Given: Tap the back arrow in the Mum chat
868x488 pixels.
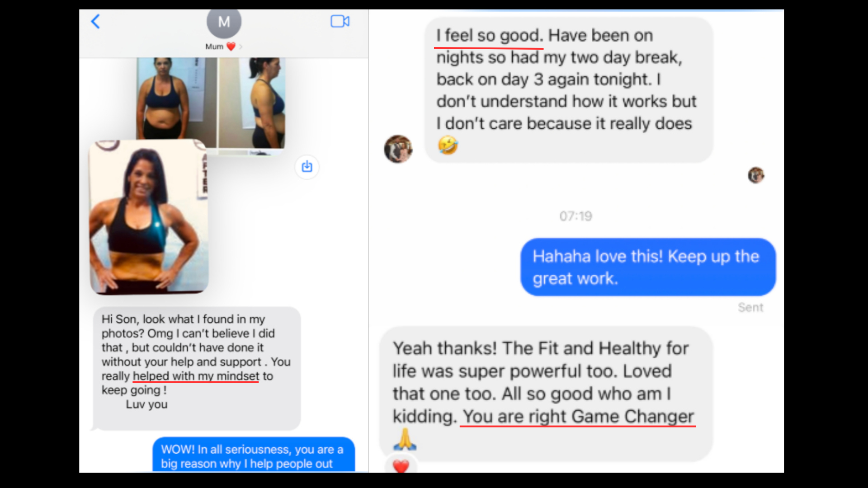Looking at the screenshot, I should tap(95, 21).
